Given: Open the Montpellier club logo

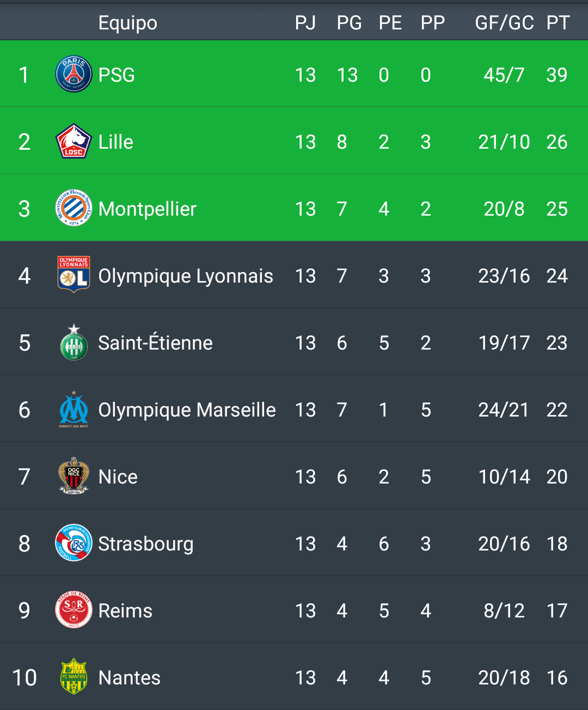Looking at the screenshot, I should click(73, 208).
